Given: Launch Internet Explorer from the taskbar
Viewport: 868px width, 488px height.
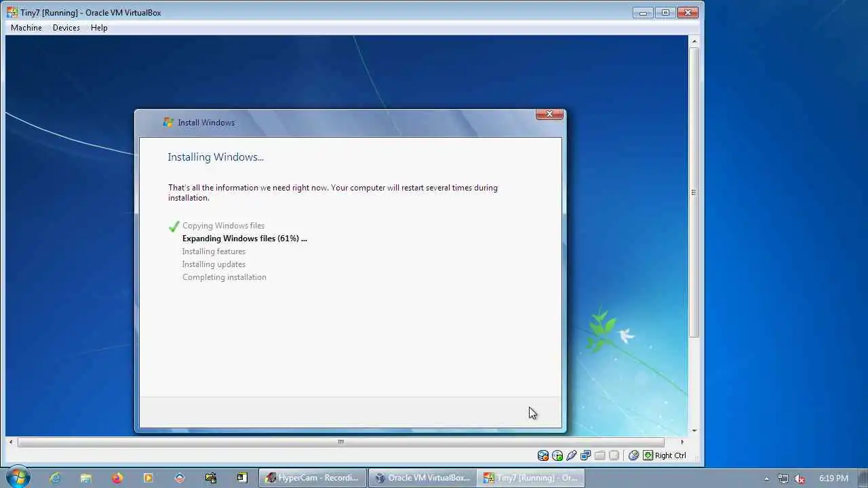Looking at the screenshot, I should point(55,478).
